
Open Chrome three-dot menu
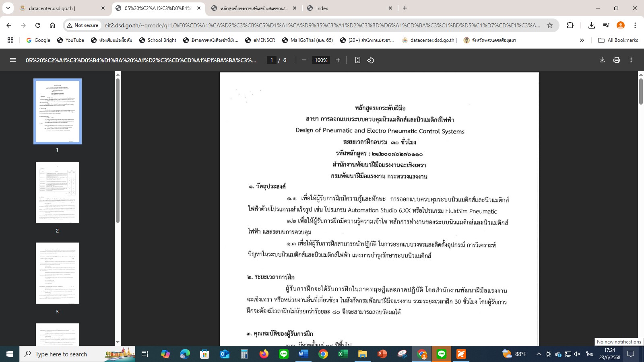tap(635, 25)
